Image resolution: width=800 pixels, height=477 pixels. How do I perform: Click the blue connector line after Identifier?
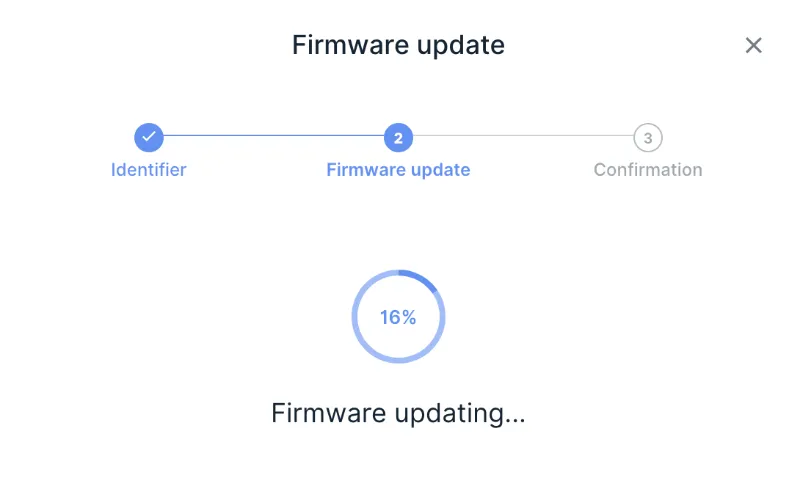coord(273,136)
